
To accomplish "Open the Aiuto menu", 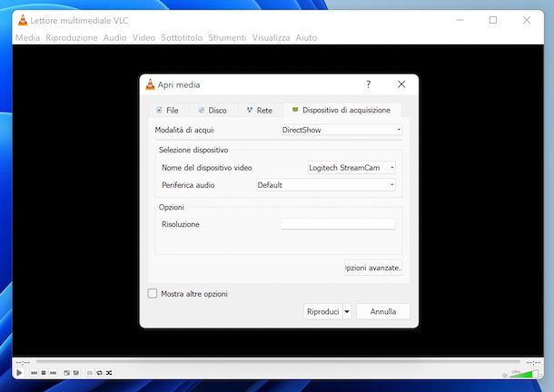I will point(306,37).
